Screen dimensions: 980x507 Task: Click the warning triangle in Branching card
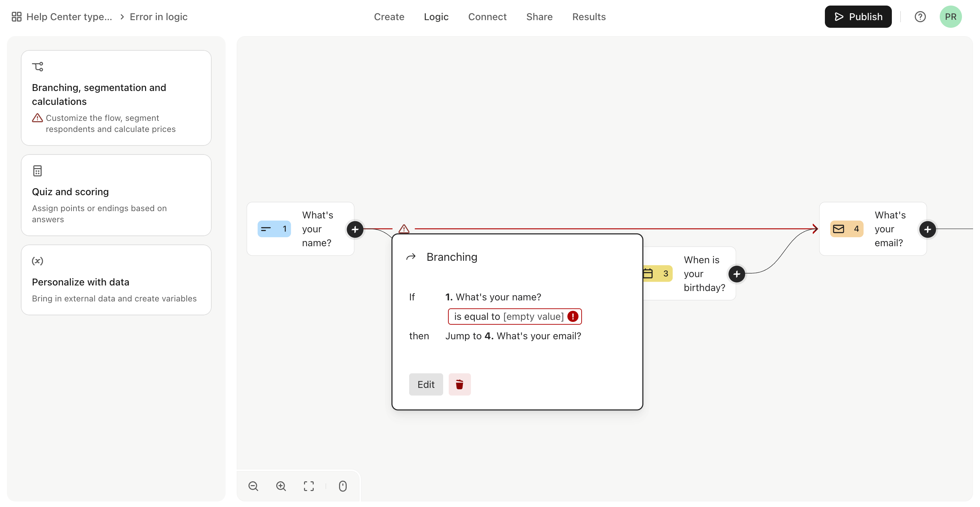point(37,118)
